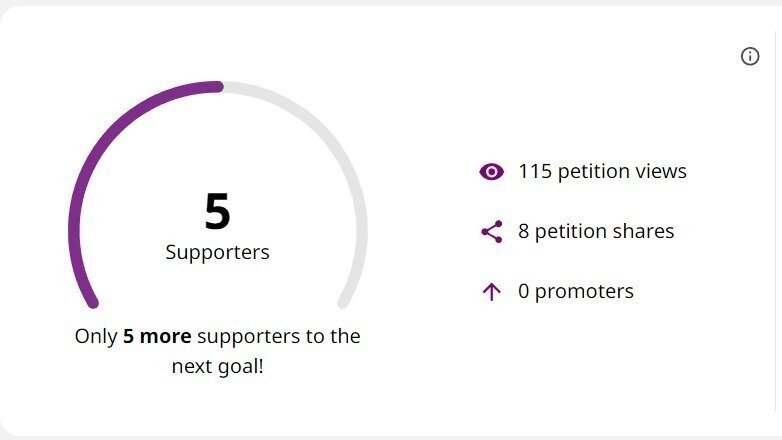Click the "next goal!" text
The width and height of the screenshot is (782, 440).
pyautogui.click(x=217, y=366)
